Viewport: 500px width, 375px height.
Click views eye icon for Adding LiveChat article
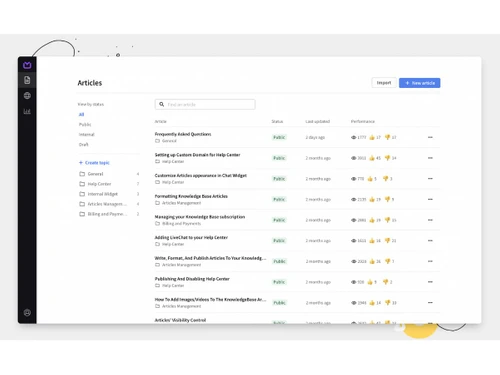coord(354,241)
